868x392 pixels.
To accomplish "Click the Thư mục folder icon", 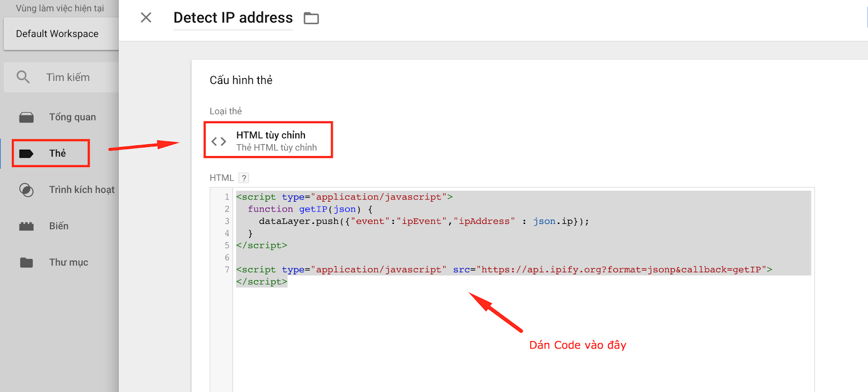I will click(x=27, y=262).
